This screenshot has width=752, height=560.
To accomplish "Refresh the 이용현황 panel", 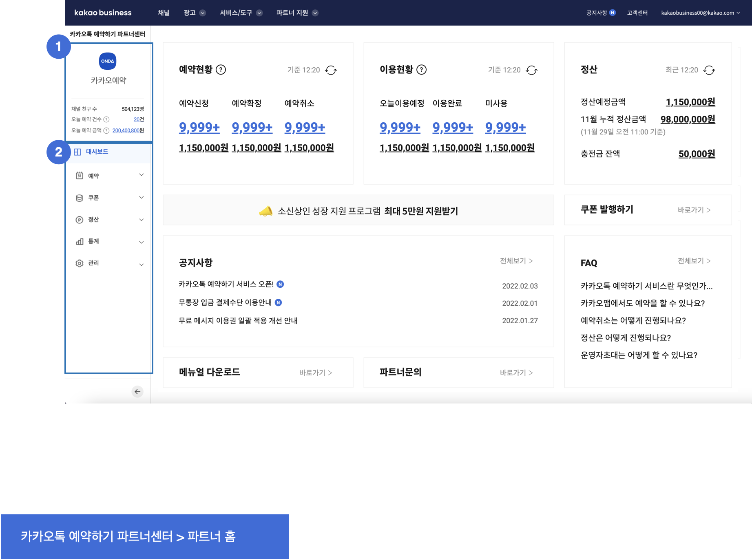I will click(x=531, y=70).
